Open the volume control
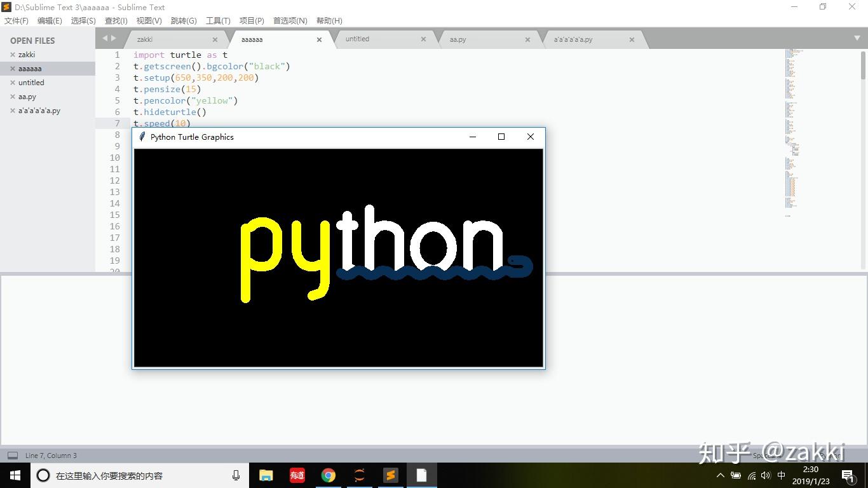Viewport: 868px width, 488px height. coord(765,475)
